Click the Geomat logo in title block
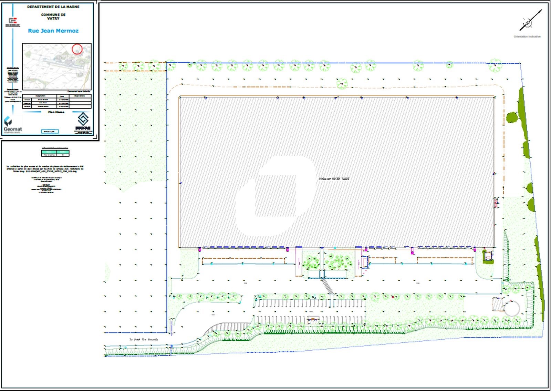The image size is (551, 392). [12, 125]
